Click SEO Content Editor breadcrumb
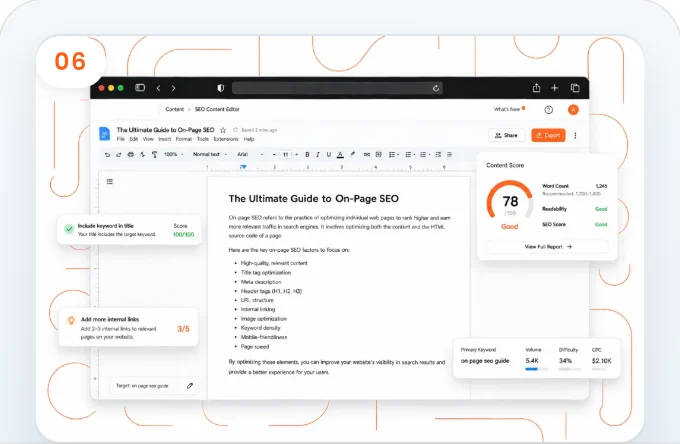This screenshot has height=444, width=680. pos(217,109)
